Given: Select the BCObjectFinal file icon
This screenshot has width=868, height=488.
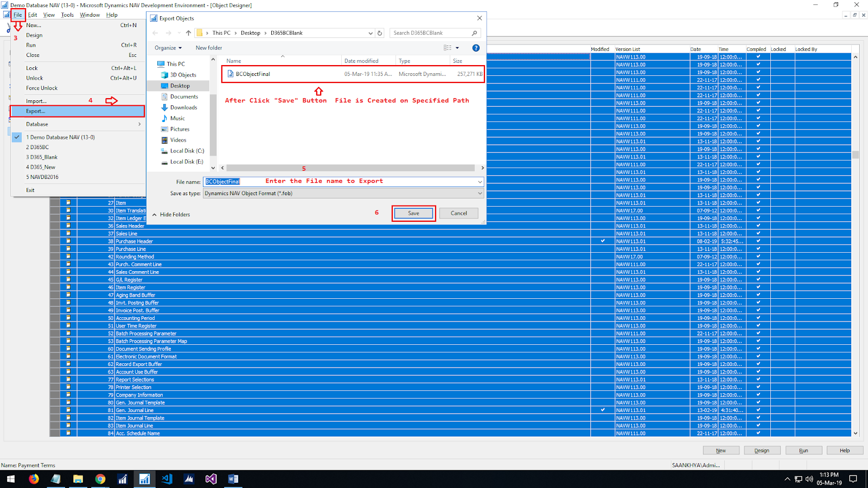Looking at the screenshot, I should pyautogui.click(x=231, y=74).
